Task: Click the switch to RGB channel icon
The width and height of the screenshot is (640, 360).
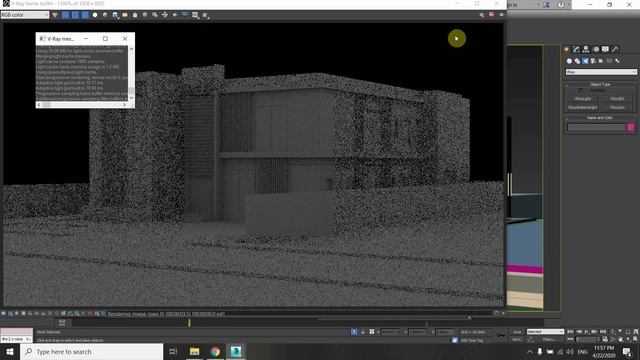Action: tap(55, 15)
